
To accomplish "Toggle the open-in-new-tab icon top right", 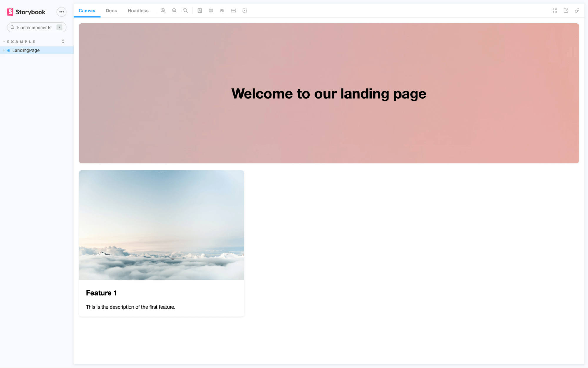I will (x=566, y=11).
